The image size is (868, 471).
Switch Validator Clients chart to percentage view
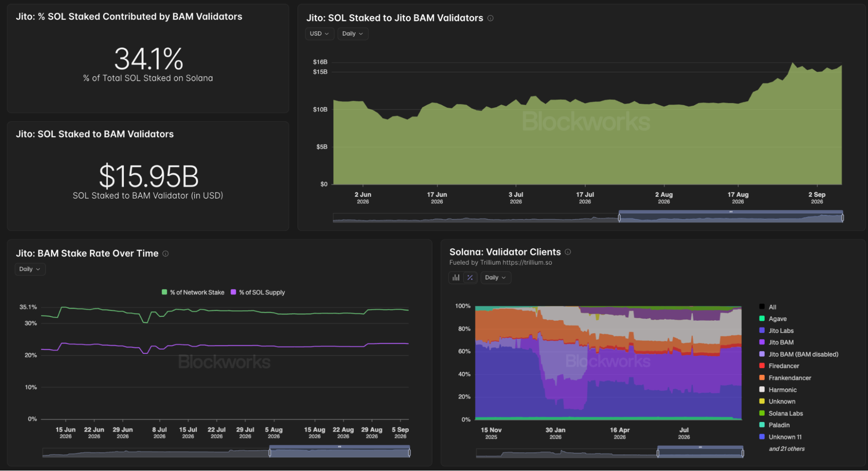pyautogui.click(x=470, y=278)
